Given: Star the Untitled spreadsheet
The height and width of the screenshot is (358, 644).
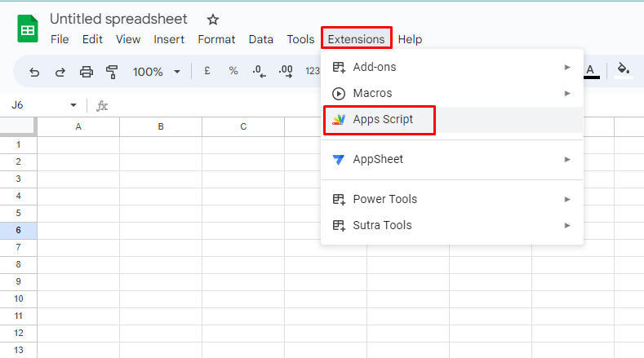Looking at the screenshot, I should [213, 20].
